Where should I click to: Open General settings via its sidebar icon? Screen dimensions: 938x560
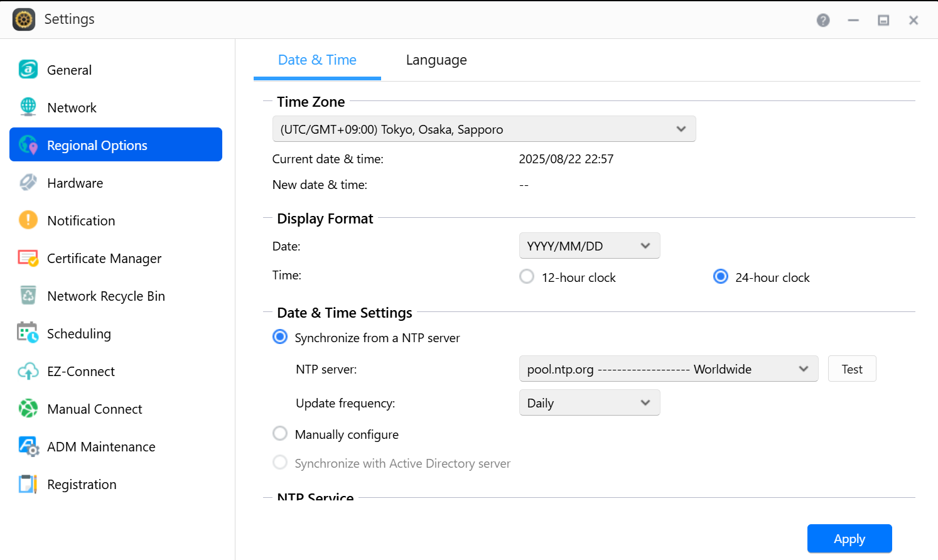coord(28,70)
